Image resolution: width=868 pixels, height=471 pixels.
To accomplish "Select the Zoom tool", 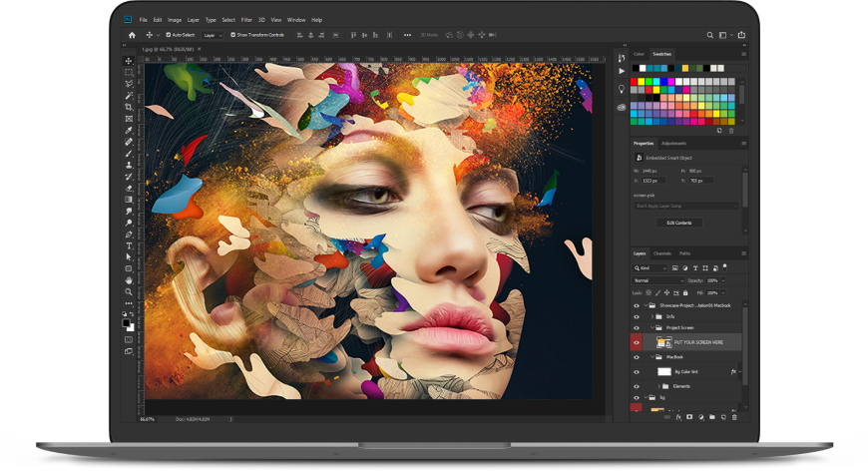I will (129, 291).
